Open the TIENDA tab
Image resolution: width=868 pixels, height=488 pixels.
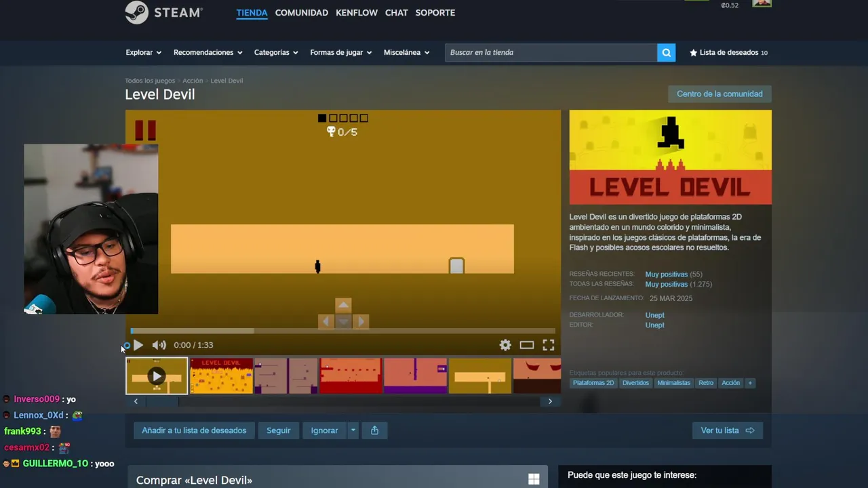pos(252,12)
